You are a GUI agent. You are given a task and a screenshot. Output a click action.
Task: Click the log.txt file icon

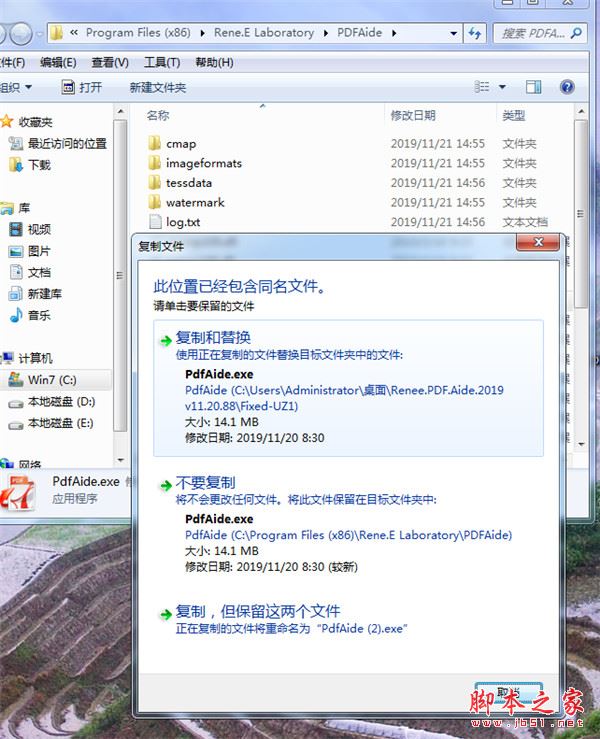155,222
